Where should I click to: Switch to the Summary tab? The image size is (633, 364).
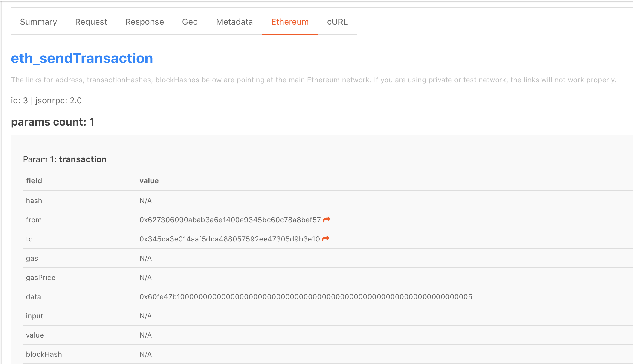pyautogui.click(x=38, y=22)
